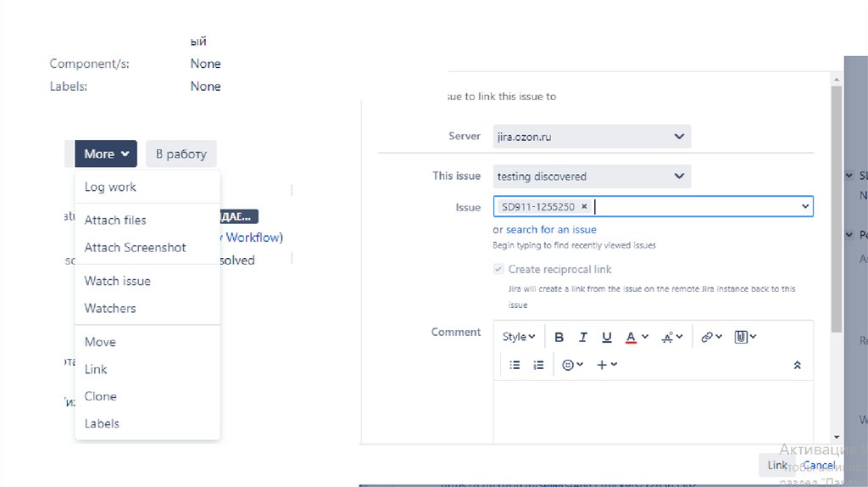Open the attachment tool in comment toolbar
This screenshot has width=868, height=487.
[745, 337]
